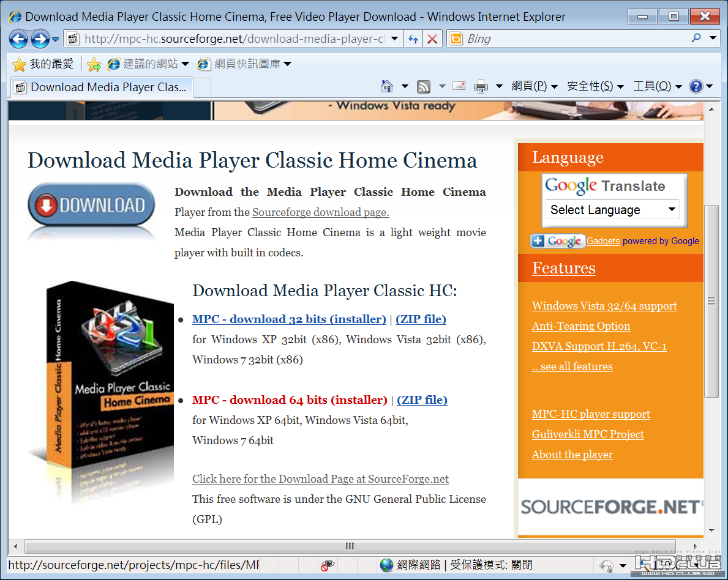Click vertical scrollbar thumb

[711, 301]
